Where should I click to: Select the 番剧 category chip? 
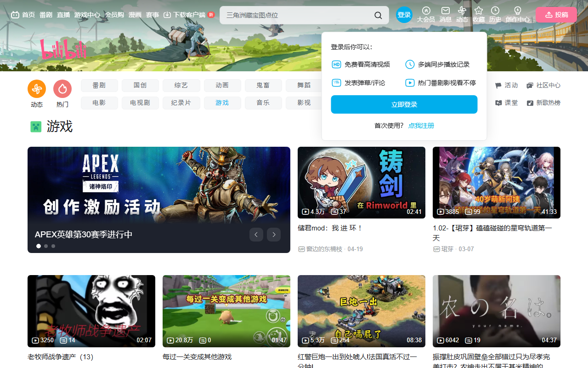(x=99, y=86)
